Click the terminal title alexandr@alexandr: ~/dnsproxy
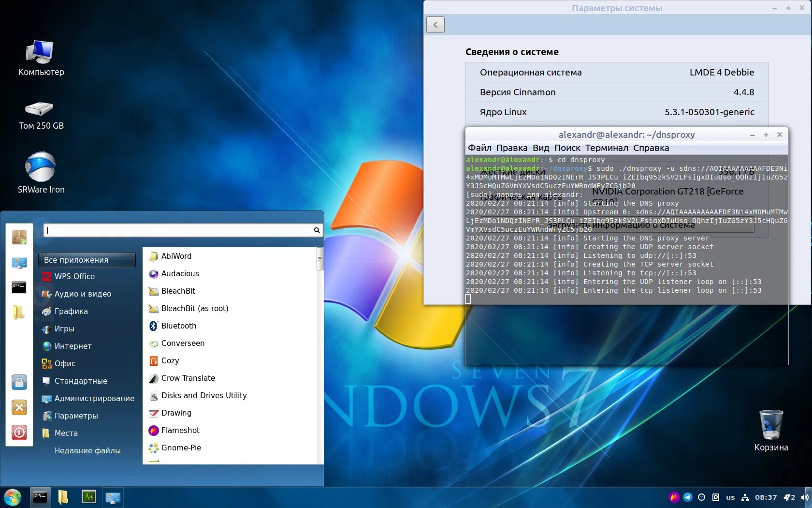 click(x=626, y=134)
